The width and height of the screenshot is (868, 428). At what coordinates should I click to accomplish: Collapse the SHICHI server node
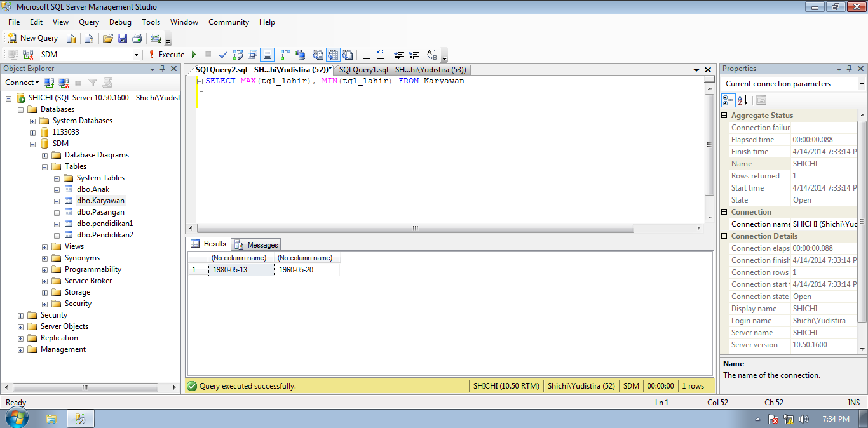click(9, 98)
